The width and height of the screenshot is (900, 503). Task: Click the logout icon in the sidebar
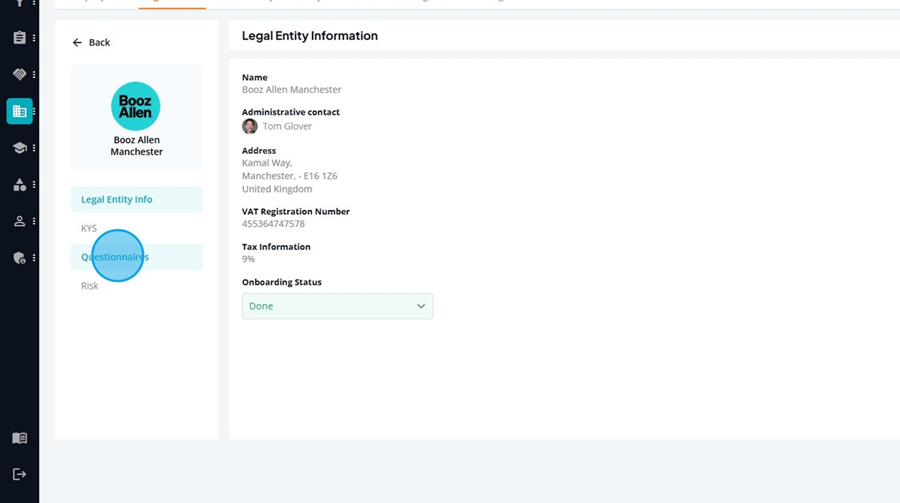(19, 474)
